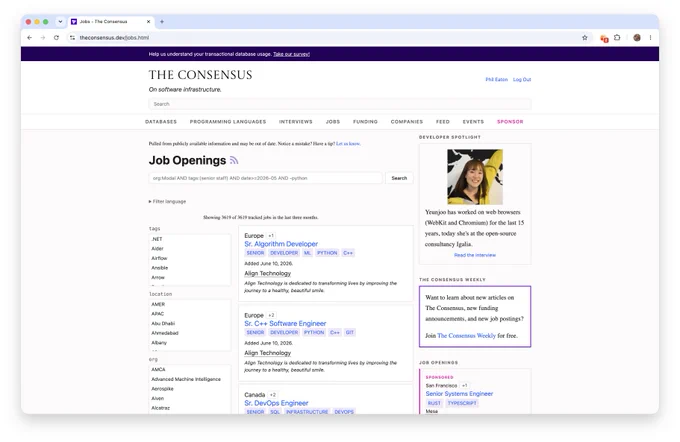Open the browser Extensions puzzle icon

[x=617, y=38]
